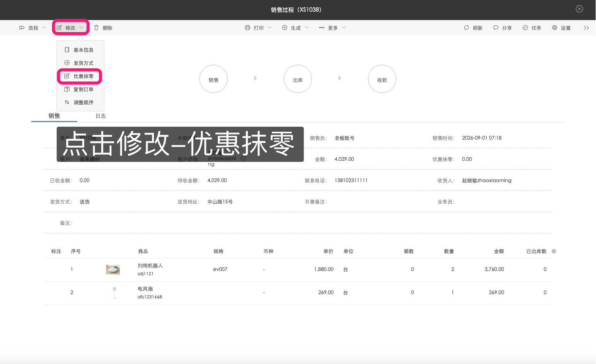
Task: Open the 流程 workflow menu
Action: [33, 28]
